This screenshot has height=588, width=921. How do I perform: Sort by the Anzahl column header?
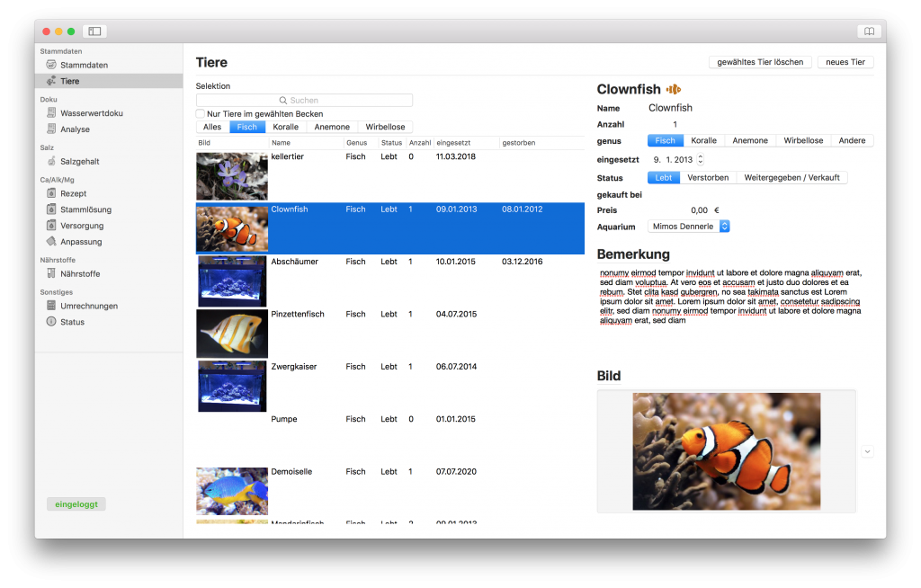[x=420, y=143]
